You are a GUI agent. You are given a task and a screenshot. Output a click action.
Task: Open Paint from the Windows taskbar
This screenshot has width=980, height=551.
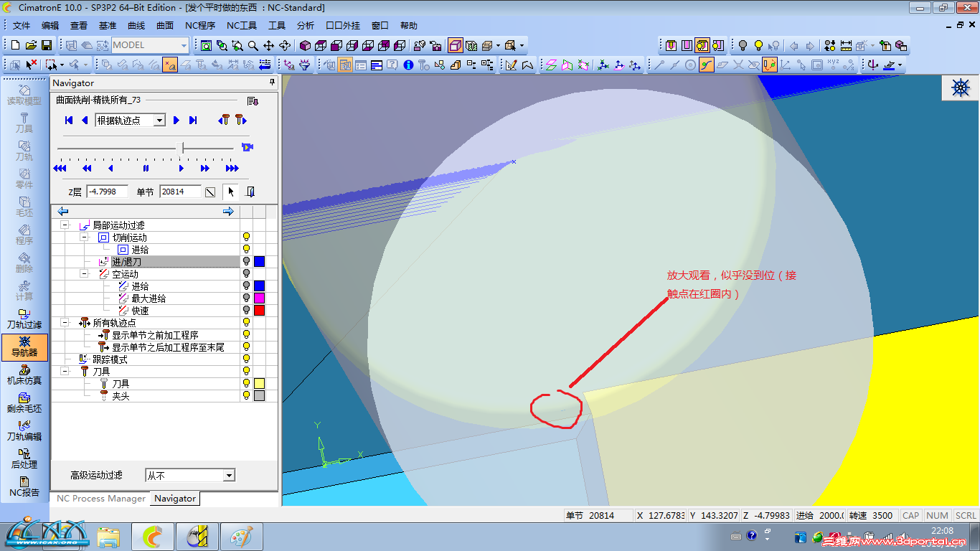pos(241,537)
